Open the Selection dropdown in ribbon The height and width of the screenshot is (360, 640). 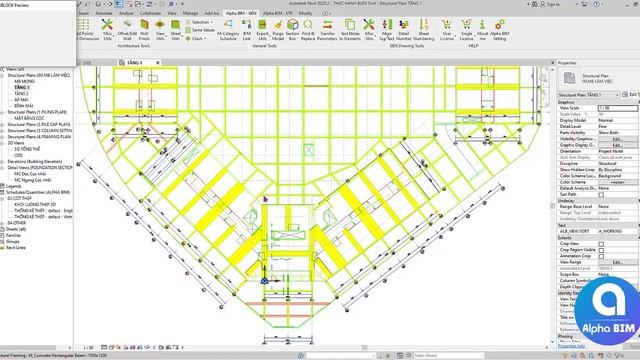[x=200, y=22]
